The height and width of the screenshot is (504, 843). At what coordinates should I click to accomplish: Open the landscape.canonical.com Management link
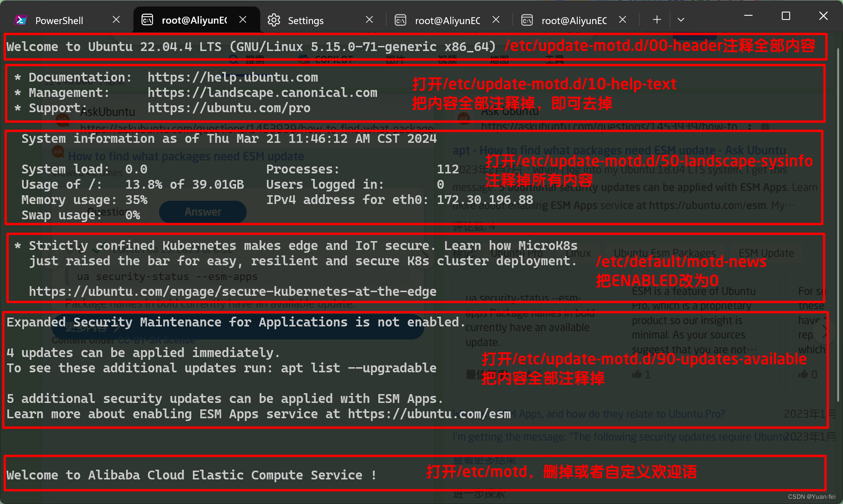tap(262, 92)
